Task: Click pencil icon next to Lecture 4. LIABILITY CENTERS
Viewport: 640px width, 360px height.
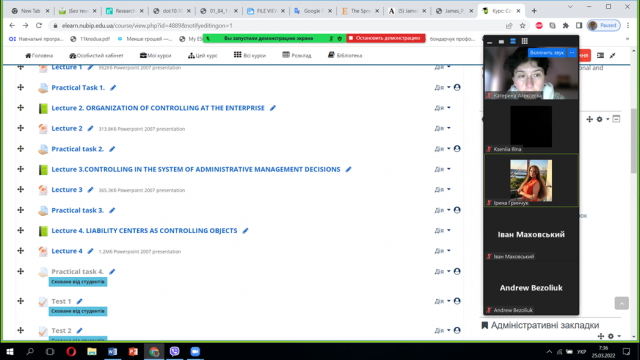Action: click(x=245, y=231)
